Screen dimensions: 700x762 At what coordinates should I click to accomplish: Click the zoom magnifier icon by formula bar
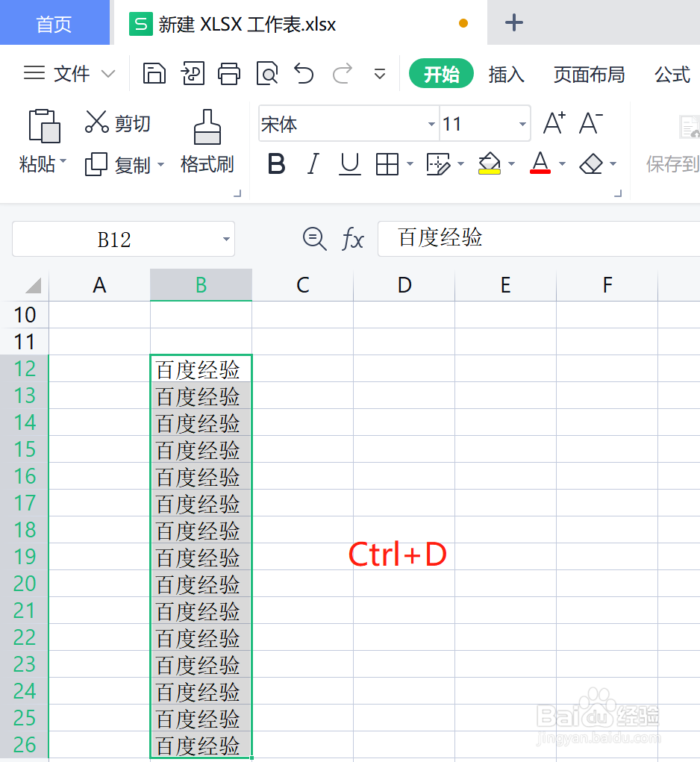point(314,239)
